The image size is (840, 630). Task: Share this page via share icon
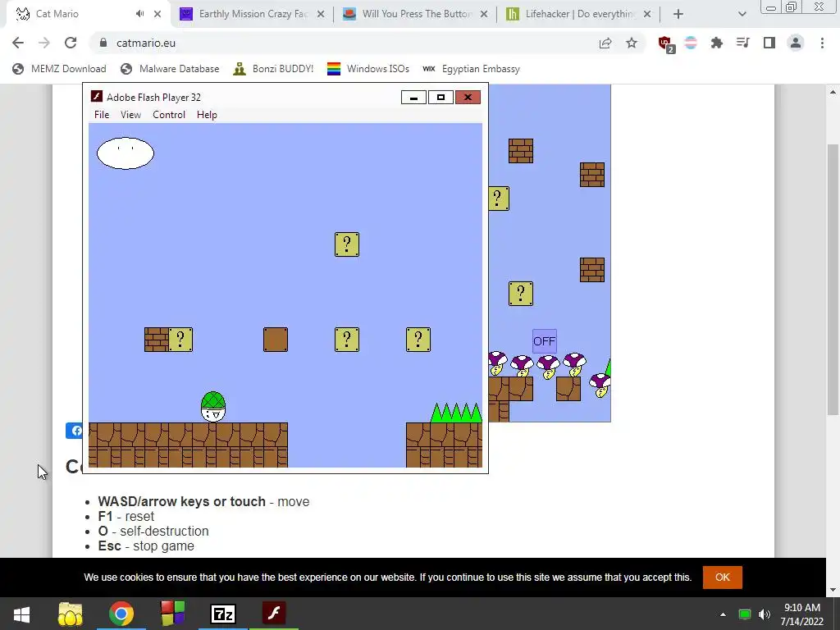click(x=605, y=43)
